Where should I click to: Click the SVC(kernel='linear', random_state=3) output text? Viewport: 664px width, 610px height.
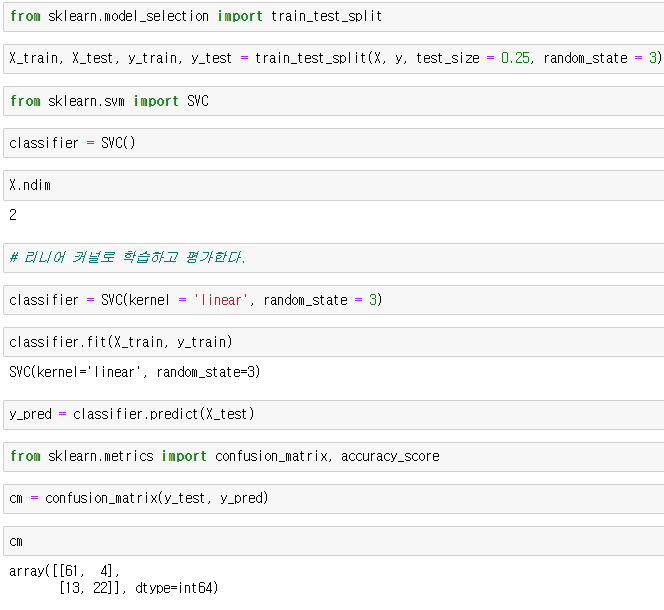click(135, 372)
